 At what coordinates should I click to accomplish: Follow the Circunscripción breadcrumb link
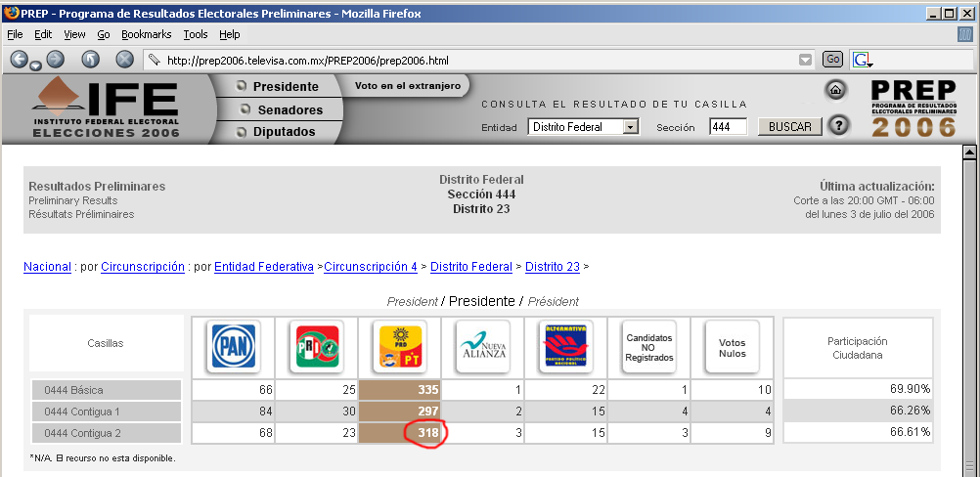click(x=143, y=267)
